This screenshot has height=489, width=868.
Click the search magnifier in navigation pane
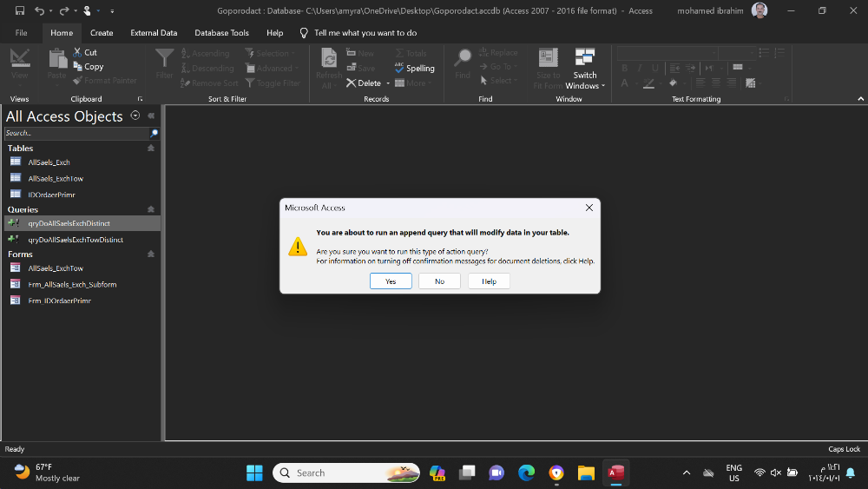click(x=154, y=133)
